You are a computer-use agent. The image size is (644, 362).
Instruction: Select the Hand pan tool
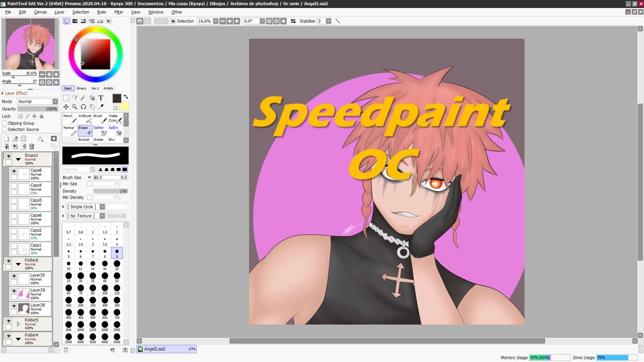(92, 107)
